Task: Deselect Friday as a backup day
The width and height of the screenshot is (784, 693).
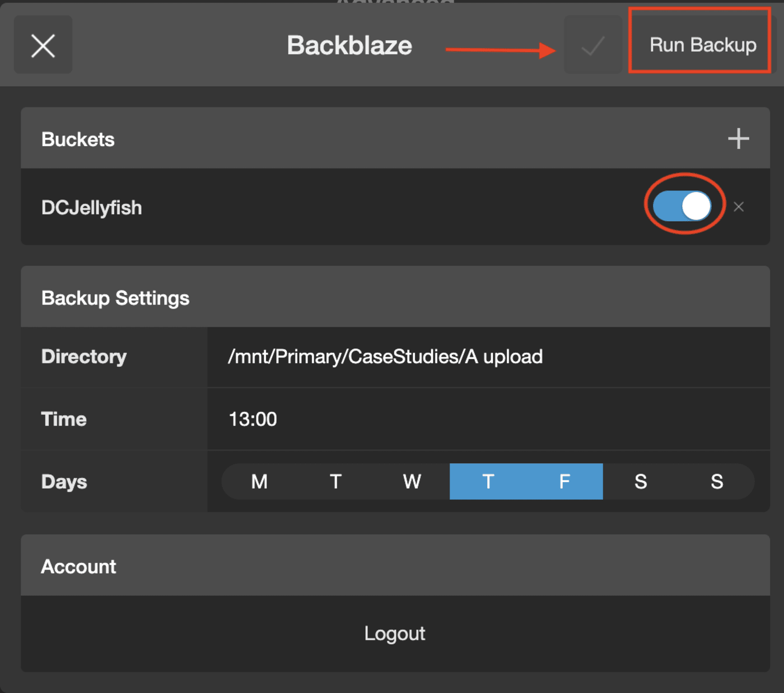Action: 564,481
